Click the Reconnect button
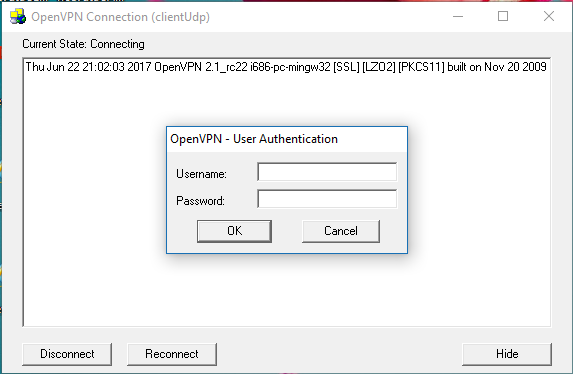This screenshot has width=573, height=374. [x=172, y=354]
